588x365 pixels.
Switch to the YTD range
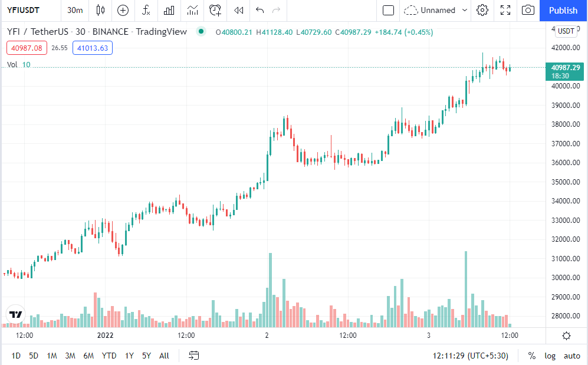click(109, 356)
